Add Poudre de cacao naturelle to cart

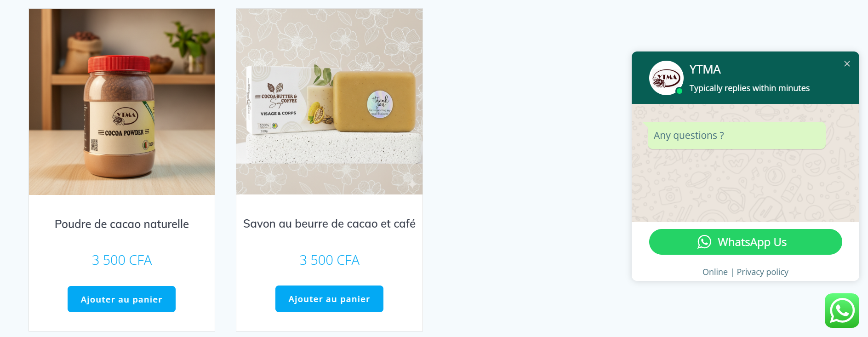pyautogui.click(x=121, y=299)
